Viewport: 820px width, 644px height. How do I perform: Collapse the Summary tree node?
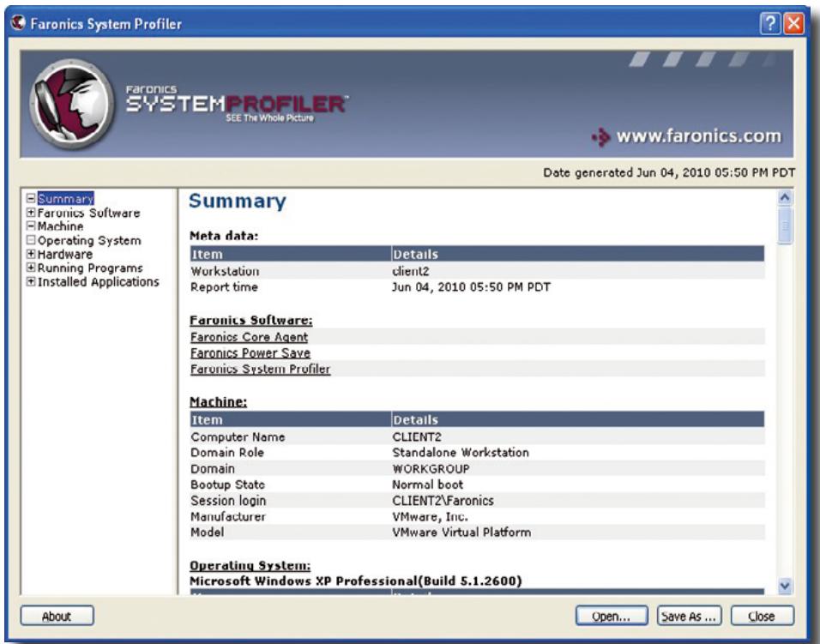[31, 199]
